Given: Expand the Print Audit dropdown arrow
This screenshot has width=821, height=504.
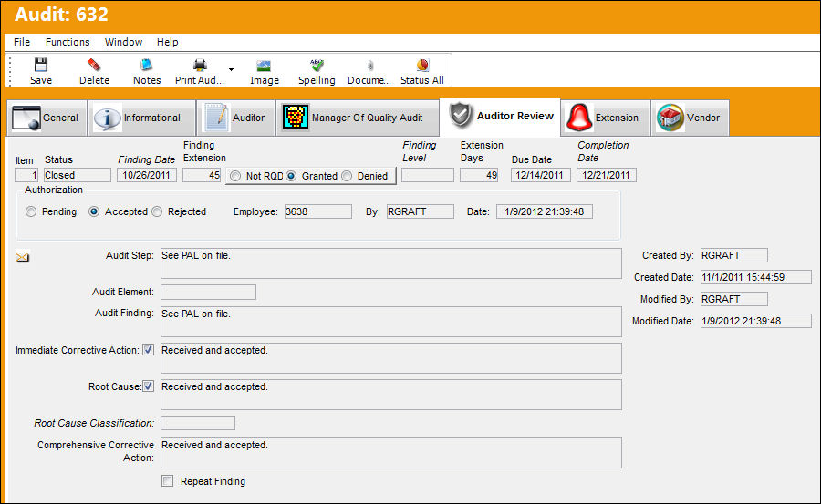Looking at the screenshot, I should (x=231, y=69).
